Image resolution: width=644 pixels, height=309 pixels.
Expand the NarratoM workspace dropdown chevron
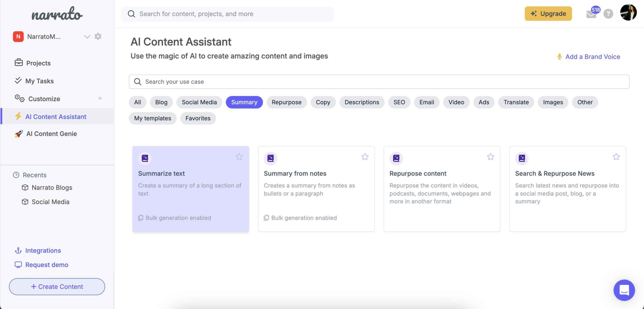point(87,37)
